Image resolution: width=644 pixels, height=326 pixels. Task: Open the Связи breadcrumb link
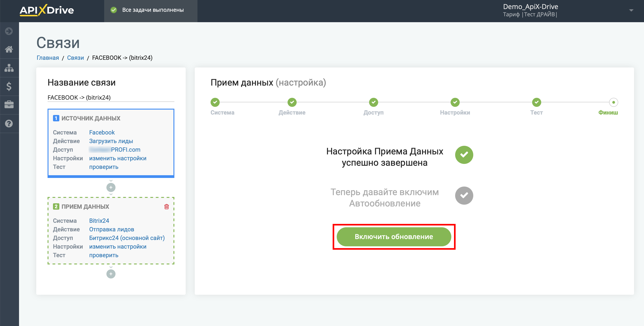click(x=75, y=58)
